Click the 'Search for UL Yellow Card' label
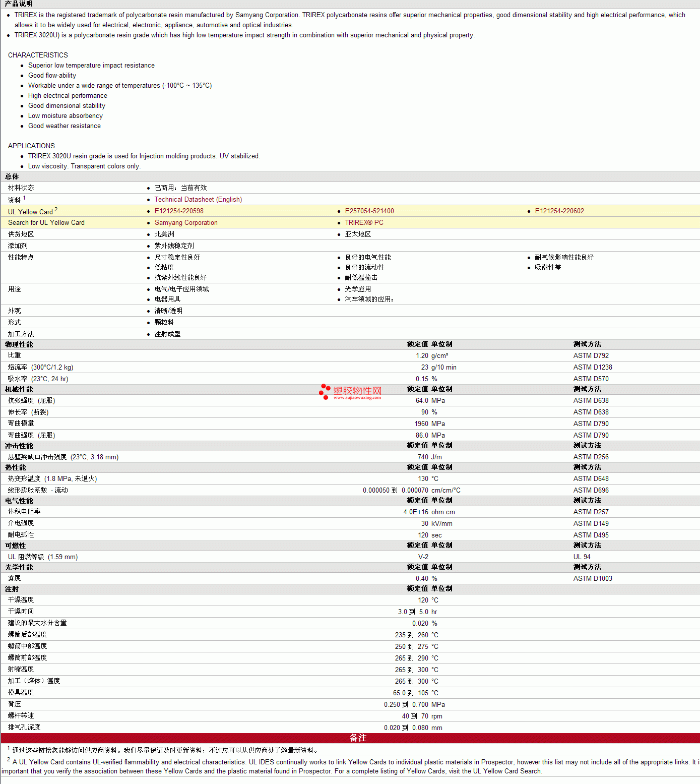The height and width of the screenshot is (784, 700). click(x=46, y=223)
